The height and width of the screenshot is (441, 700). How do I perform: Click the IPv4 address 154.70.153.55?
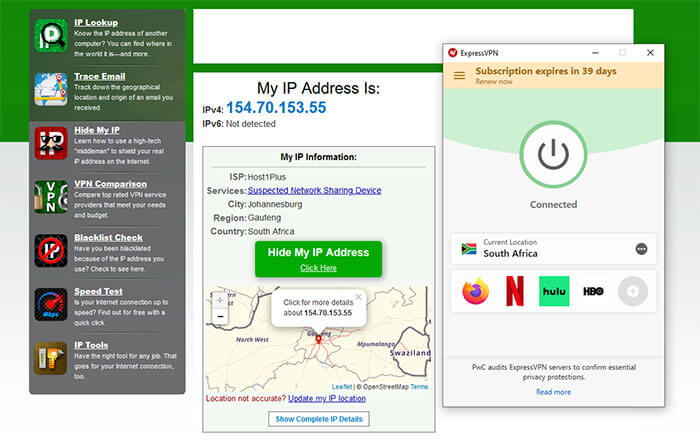point(276,108)
